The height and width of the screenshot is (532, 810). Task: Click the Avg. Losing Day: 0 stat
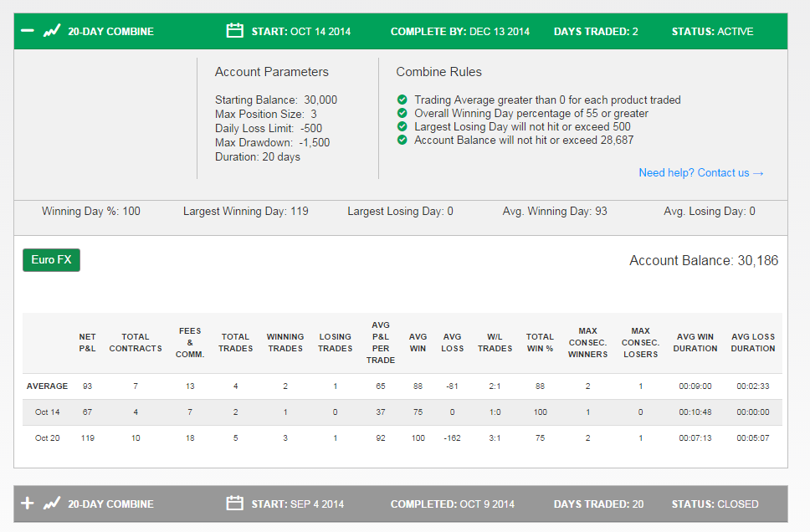click(710, 212)
